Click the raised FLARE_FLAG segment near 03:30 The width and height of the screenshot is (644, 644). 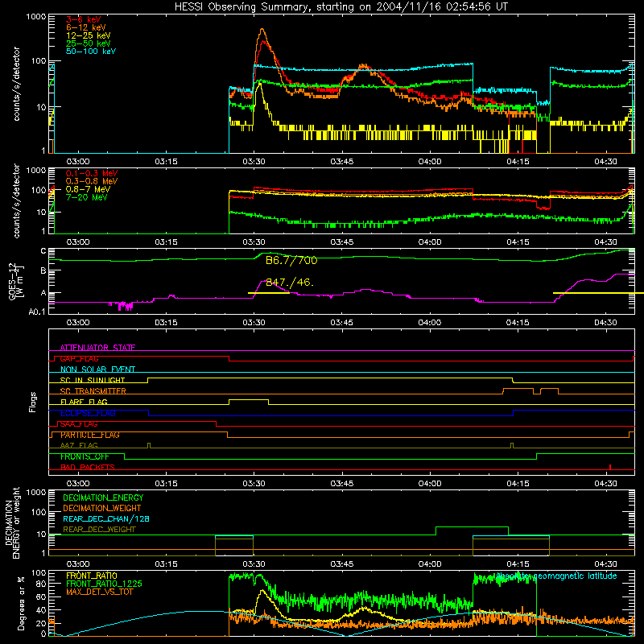pos(249,399)
